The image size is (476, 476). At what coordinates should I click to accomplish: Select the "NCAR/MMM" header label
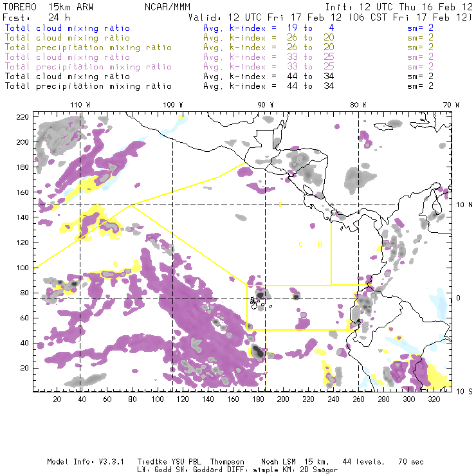tap(168, 7)
